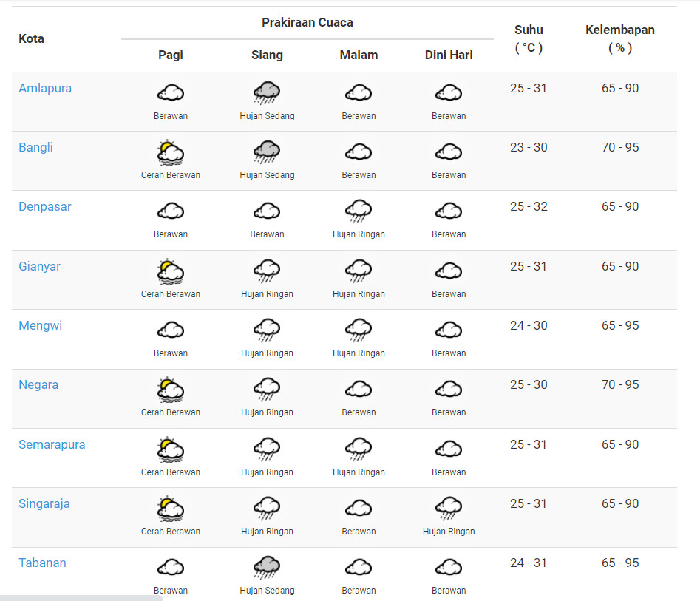Image resolution: width=700 pixels, height=601 pixels.
Task: Open the Tabanan city link
Action: coord(42,563)
